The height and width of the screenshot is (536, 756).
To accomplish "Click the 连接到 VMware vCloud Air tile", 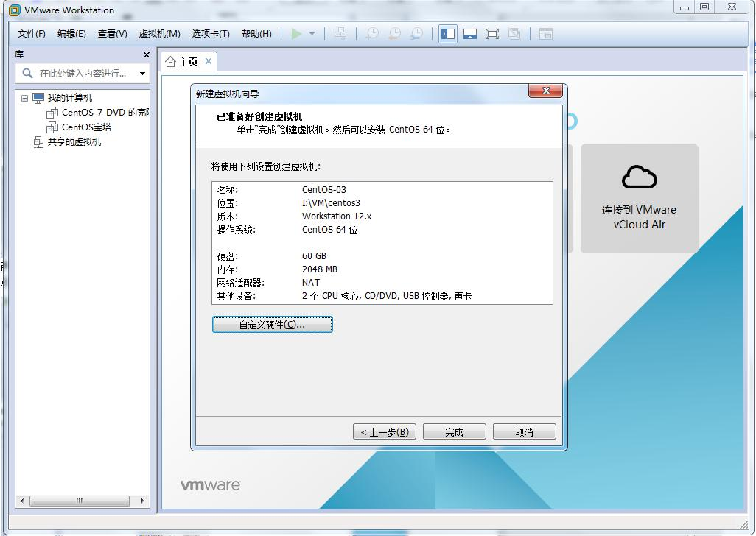I will click(x=640, y=198).
